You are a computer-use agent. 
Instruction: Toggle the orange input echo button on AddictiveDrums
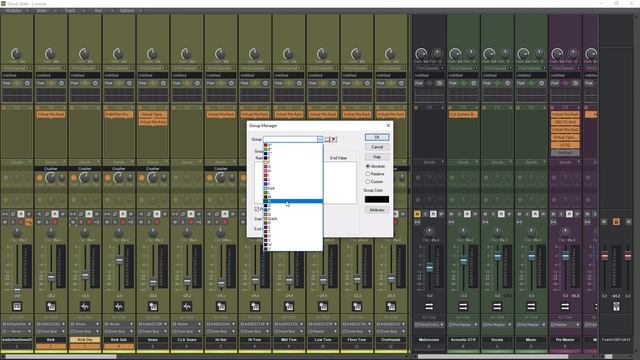click(29, 222)
